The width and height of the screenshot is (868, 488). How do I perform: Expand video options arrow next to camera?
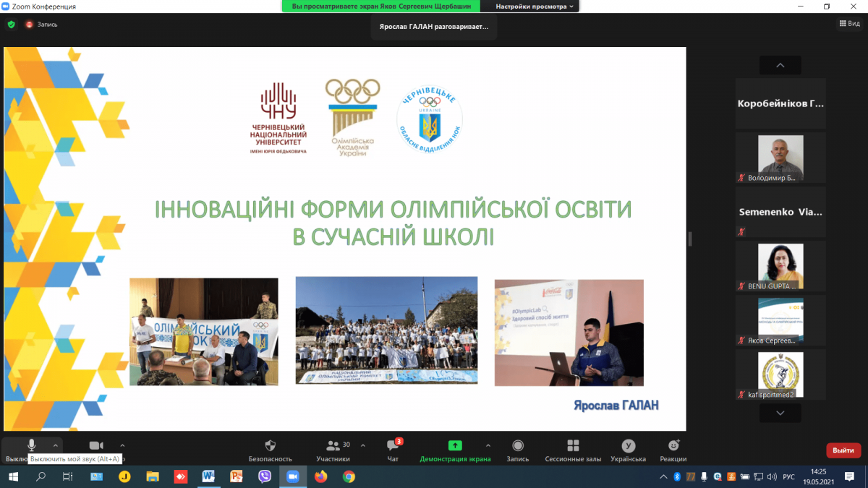[122, 445]
